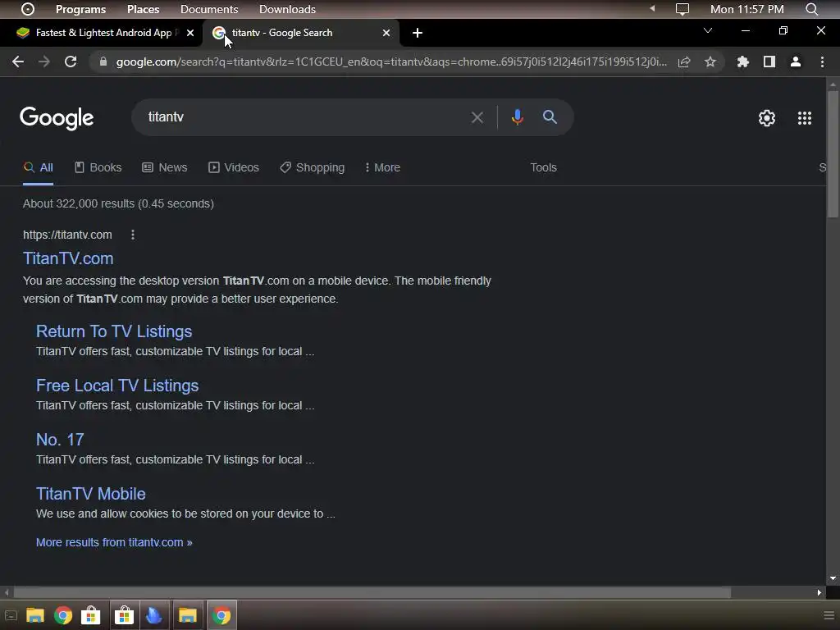Open the file manager in the taskbar
The width and height of the screenshot is (840, 630).
pyautogui.click(x=34, y=615)
